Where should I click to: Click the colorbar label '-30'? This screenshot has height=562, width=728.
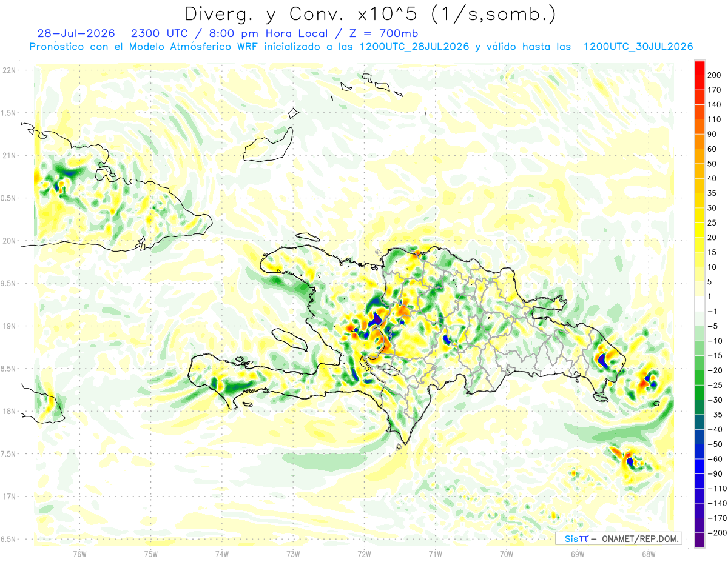716,400
